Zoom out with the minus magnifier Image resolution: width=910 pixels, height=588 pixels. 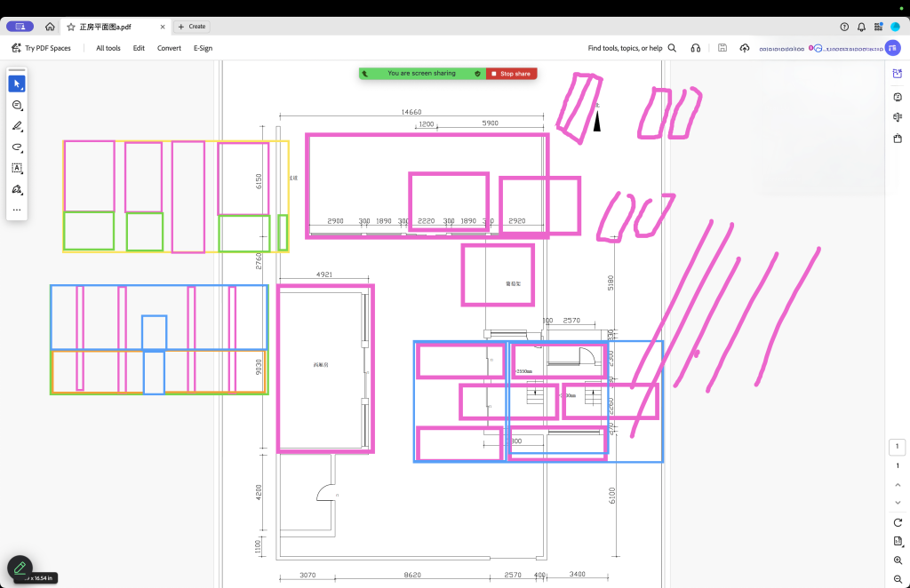tap(898, 579)
